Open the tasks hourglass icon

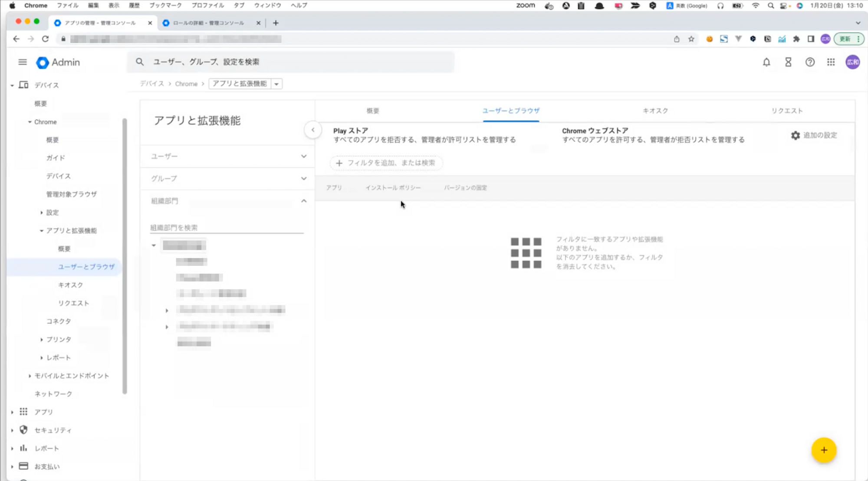788,62
